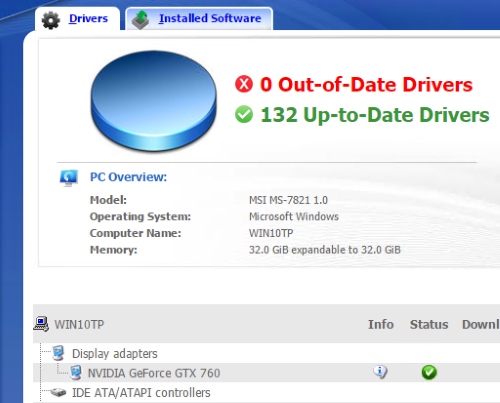Select model value MSI MS-7821 1.0
500x403 pixels.
(x=288, y=200)
